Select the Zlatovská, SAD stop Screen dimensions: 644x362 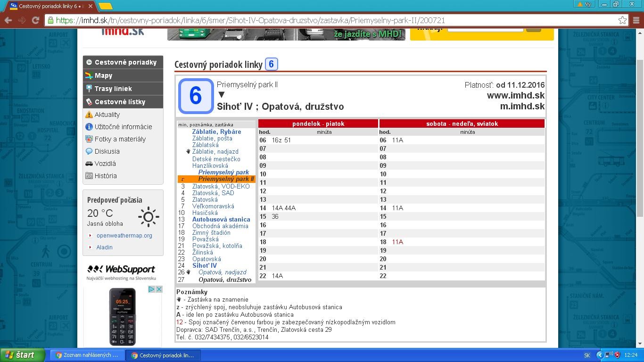tap(213, 193)
